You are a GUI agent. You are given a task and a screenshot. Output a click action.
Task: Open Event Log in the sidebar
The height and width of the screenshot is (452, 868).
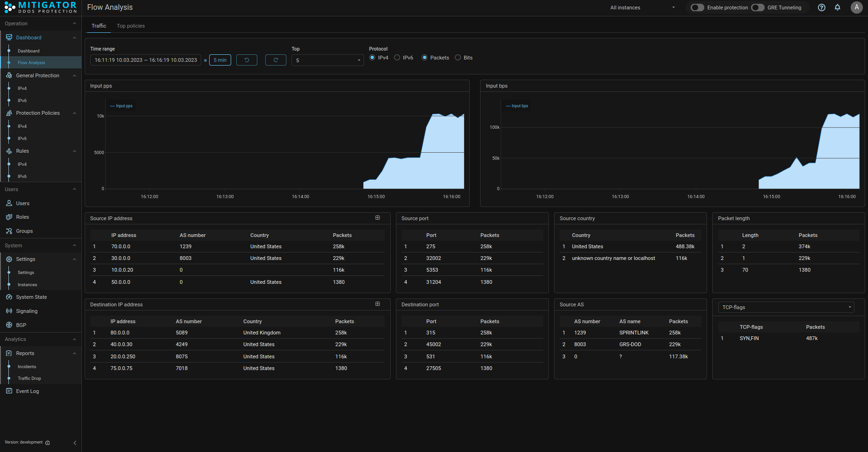(28, 391)
